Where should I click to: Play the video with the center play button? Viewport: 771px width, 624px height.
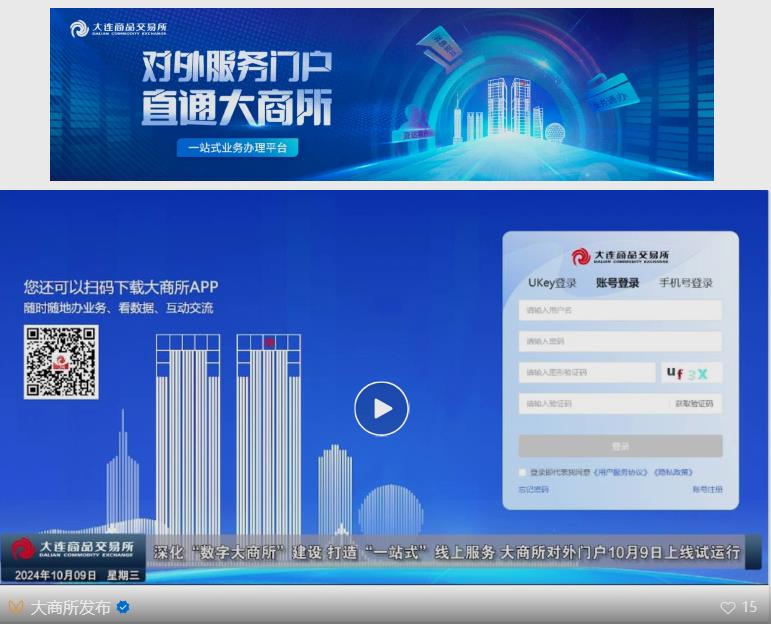click(x=381, y=408)
